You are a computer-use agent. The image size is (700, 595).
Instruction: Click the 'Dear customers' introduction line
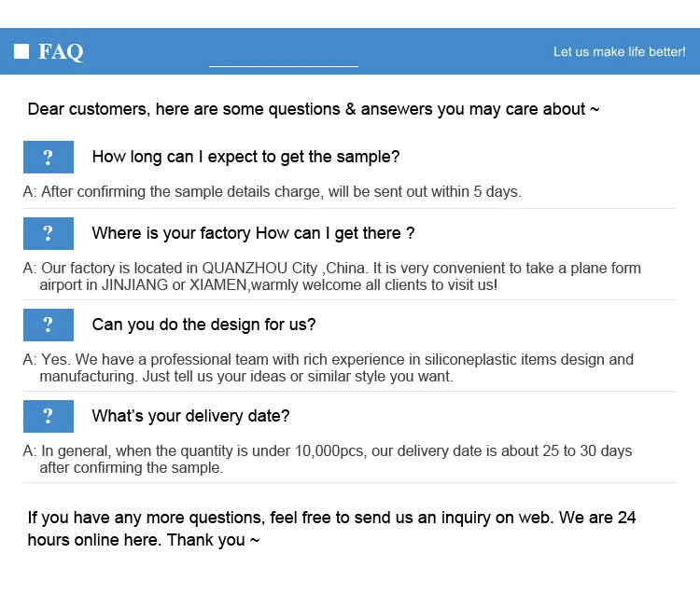click(314, 109)
